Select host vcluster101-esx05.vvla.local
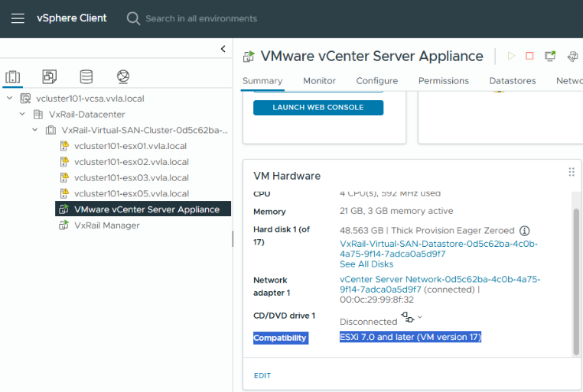Image resolution: width=583 pixels, height=392 pixels. pyautogui.click(x=132, y=194)
